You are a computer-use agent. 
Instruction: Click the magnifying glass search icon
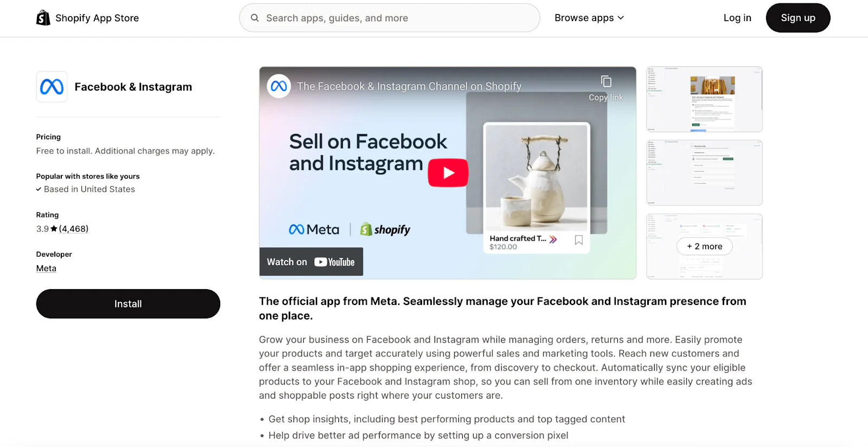pyautogui.click(x=254, y=18)
